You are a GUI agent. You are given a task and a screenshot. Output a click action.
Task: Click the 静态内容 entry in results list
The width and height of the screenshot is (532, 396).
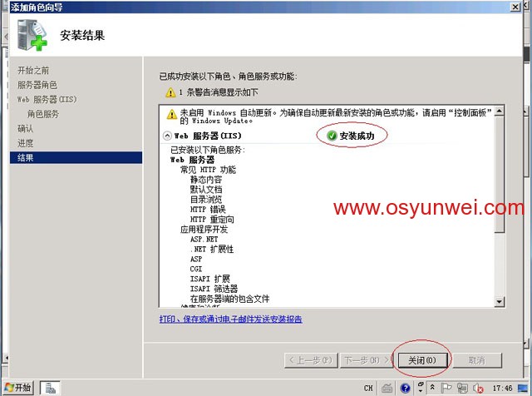(x=206, y=180)
